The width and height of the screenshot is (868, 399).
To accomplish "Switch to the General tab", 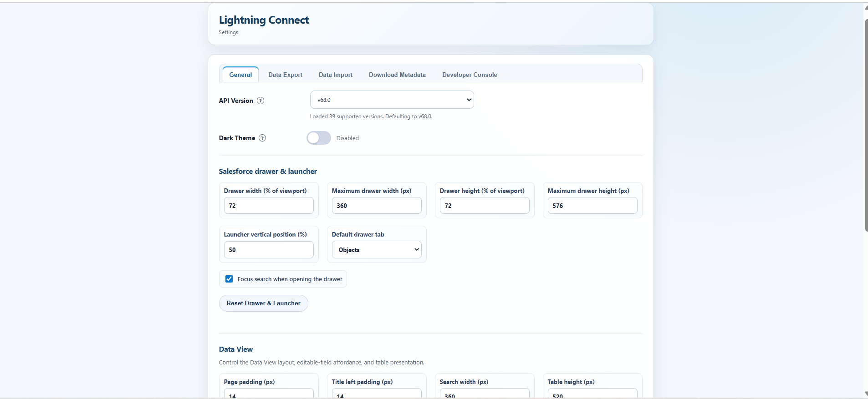I will point(240,75).
